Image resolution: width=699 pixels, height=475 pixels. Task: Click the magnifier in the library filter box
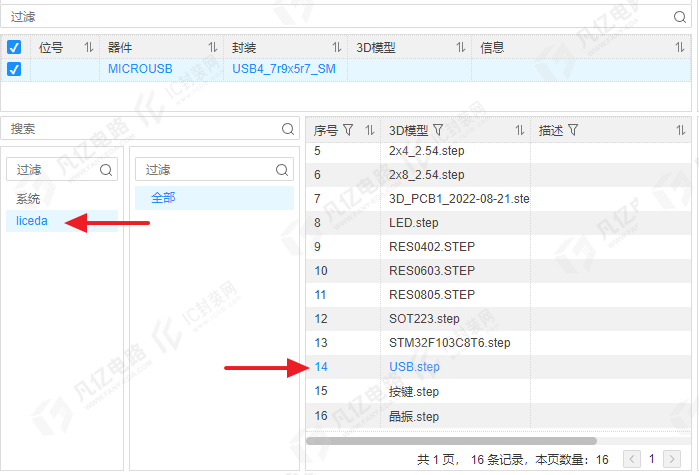(x=106, y=170)
